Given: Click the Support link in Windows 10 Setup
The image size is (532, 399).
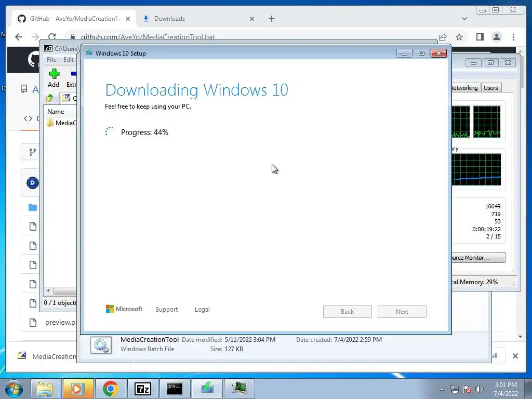Looking at the screenshot, I should [167, 310].
